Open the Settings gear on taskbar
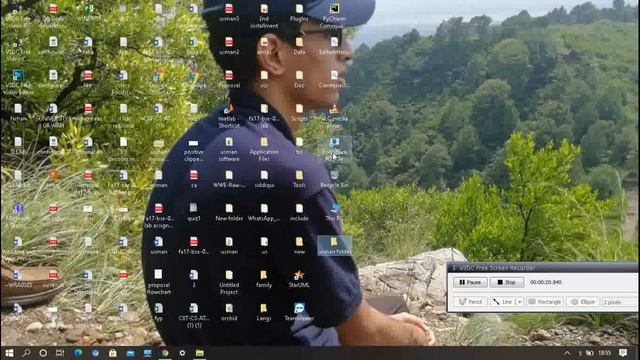 coord(182,353)
